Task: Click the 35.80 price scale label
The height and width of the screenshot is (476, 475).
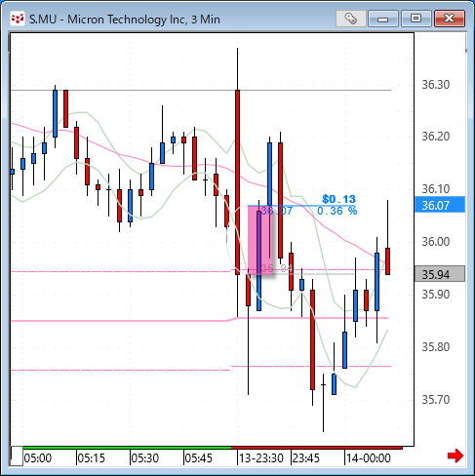Action: click(x=436, y=347)
